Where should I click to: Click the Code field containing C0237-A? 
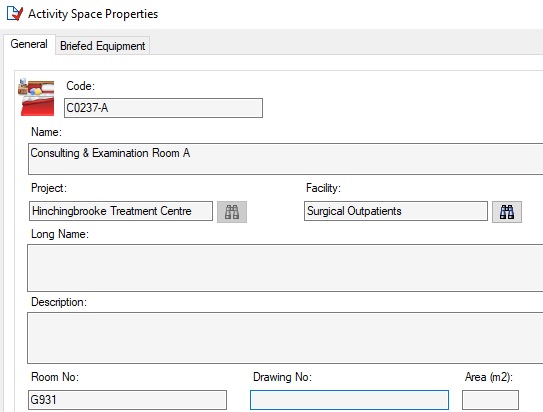point(163,108)
